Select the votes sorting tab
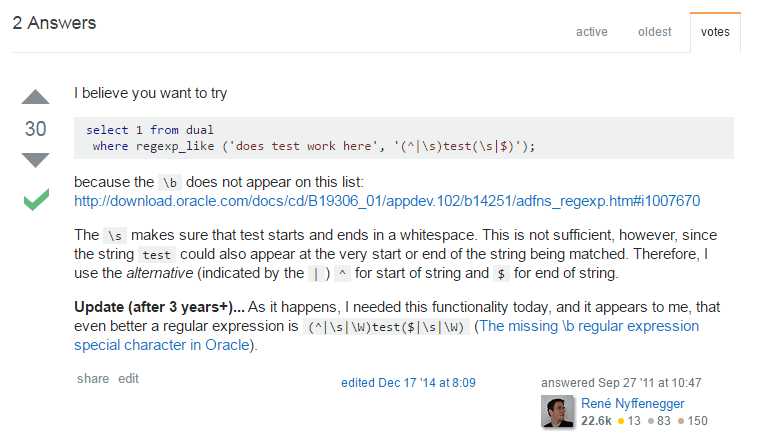The height and width of the screenshot is (444, 763). tap(715, 32)
